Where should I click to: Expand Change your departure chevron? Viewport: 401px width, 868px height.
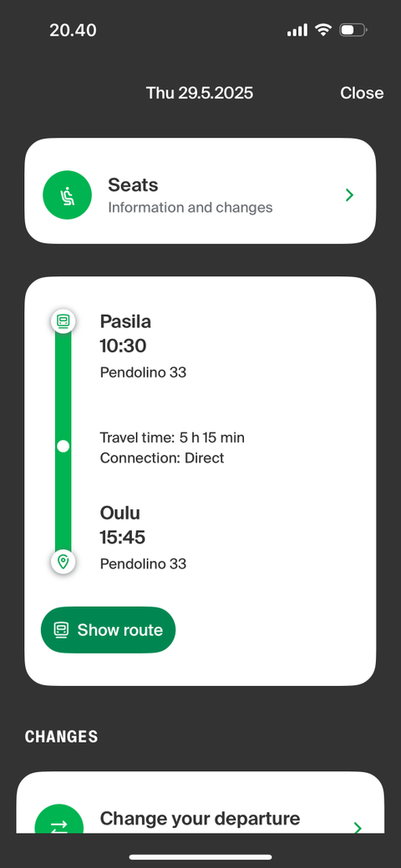point(358,827)
